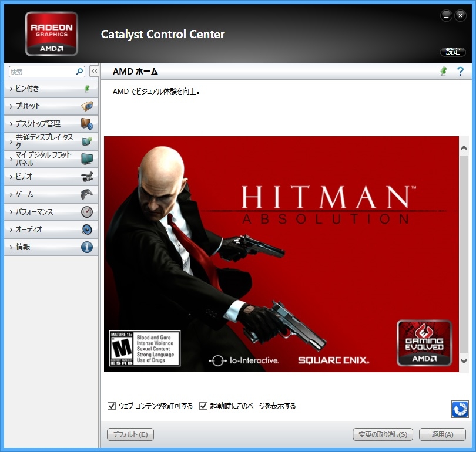Click the blue refresh icon
Viewport: 476px width, 452px height.
pos(460,409)
